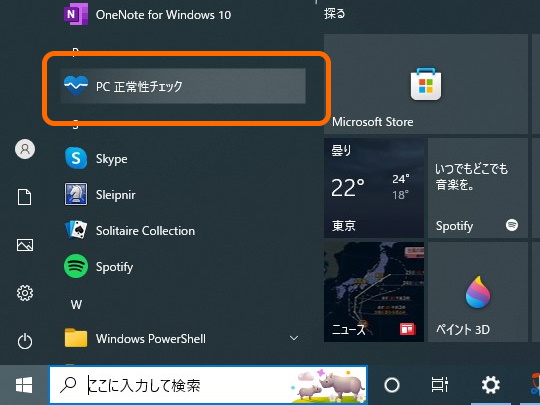The image size is (540, 405).
Task: Click the rhino illustration in search box
Action: 328,385
